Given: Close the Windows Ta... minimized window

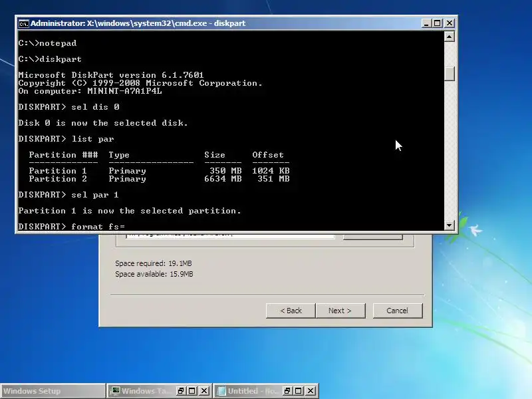Looking at the screenshot, I should tap(204, 391).
